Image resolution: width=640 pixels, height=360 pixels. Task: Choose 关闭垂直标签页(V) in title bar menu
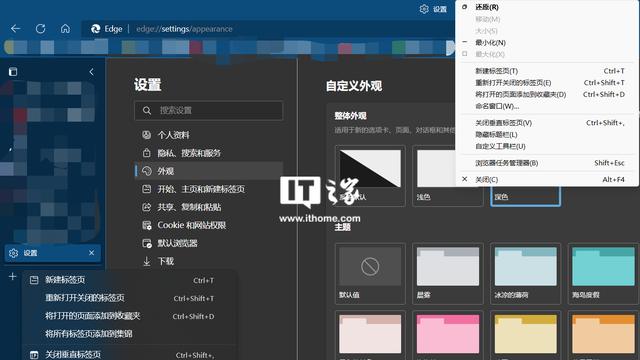coord(546,123)
